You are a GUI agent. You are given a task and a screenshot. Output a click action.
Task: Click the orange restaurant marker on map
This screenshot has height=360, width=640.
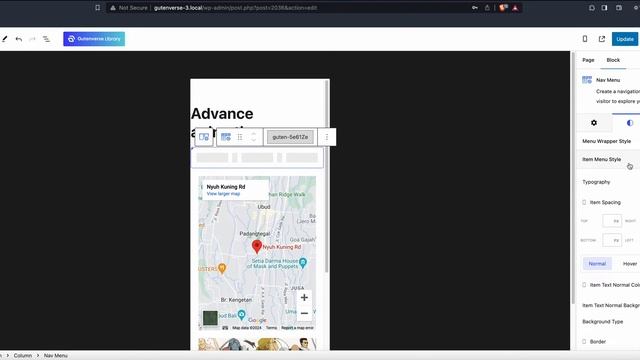click(x=222, y=268)
